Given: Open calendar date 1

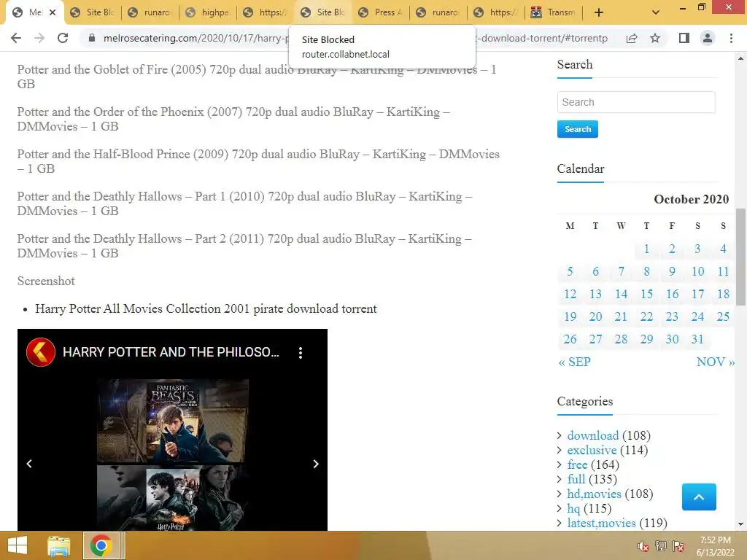Looking at the screenshot, I should [x=646, y=249].
